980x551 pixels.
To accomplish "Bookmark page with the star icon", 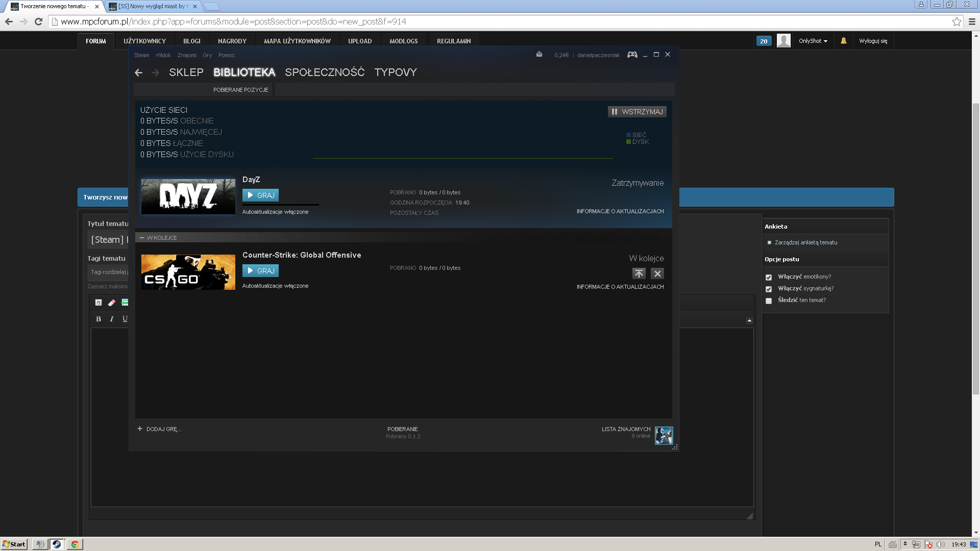I will [957, 21].
